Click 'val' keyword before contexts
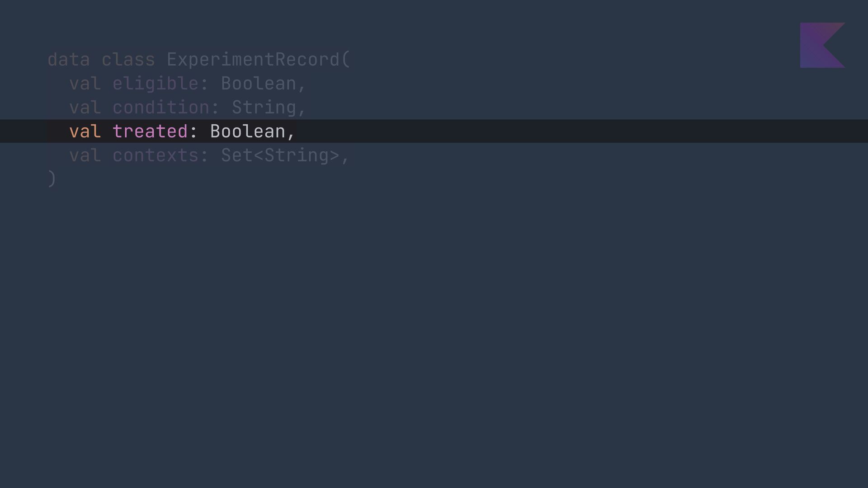This screenshot has width=868, height=488. [x=85, y=155]
